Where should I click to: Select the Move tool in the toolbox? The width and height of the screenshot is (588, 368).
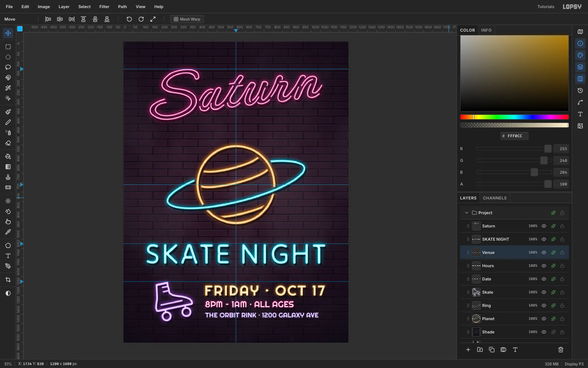click(x=8, y=33)
